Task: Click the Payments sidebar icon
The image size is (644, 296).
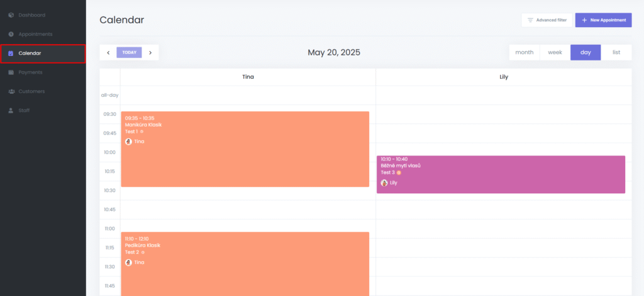Action: point(11,72)
